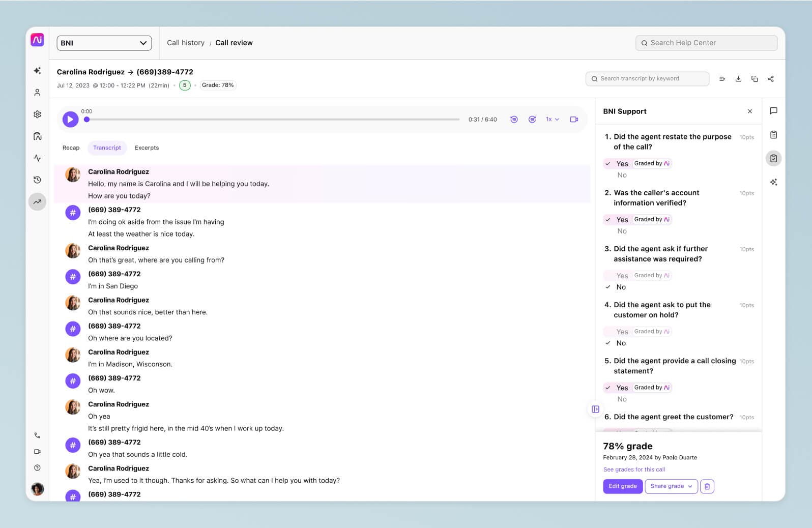Screen dimensions: 812x528
Task: Open the 1x playback speed dropdown
Action: tap(553, 120)
